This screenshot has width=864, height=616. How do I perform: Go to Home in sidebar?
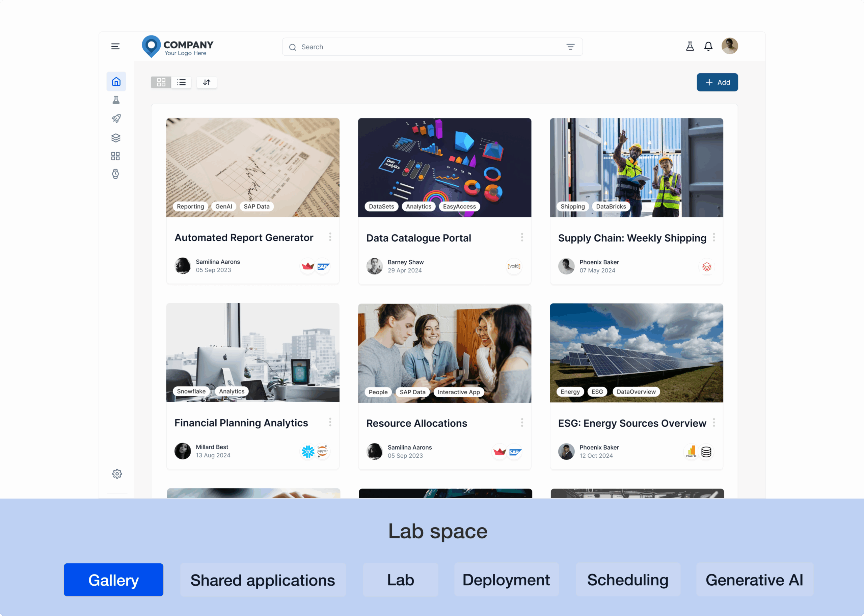(116, 81)
